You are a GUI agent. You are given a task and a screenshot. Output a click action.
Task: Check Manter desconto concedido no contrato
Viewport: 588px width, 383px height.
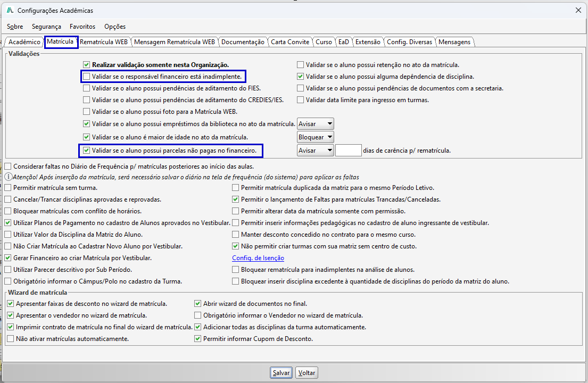pyautogui.click(x=236, y=235)
